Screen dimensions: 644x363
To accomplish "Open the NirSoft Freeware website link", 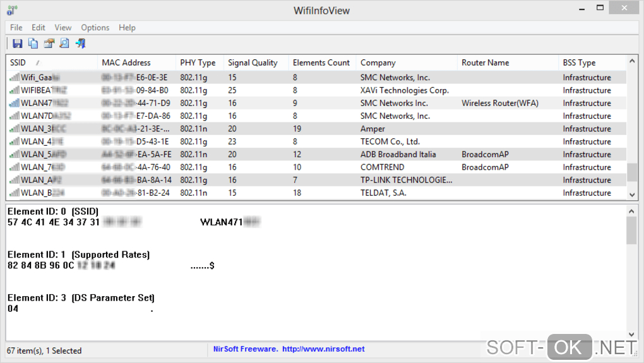I will click(289, 349).
